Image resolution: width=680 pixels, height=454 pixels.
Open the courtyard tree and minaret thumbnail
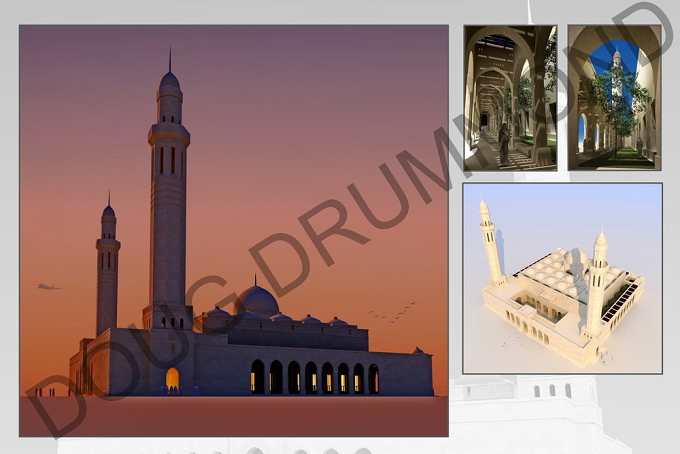point(615,98)
